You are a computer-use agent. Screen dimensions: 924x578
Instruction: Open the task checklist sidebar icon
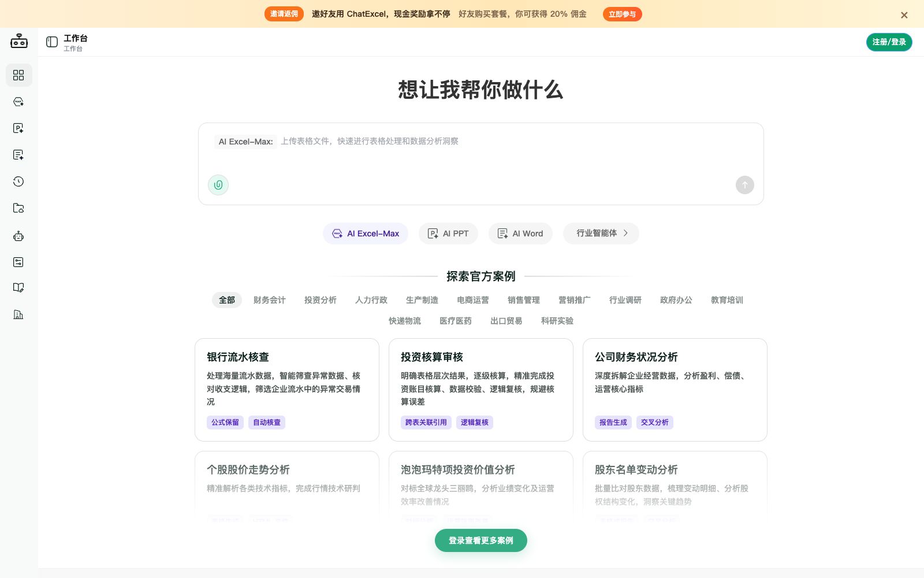pyautogui.click(x=18, y=262)
